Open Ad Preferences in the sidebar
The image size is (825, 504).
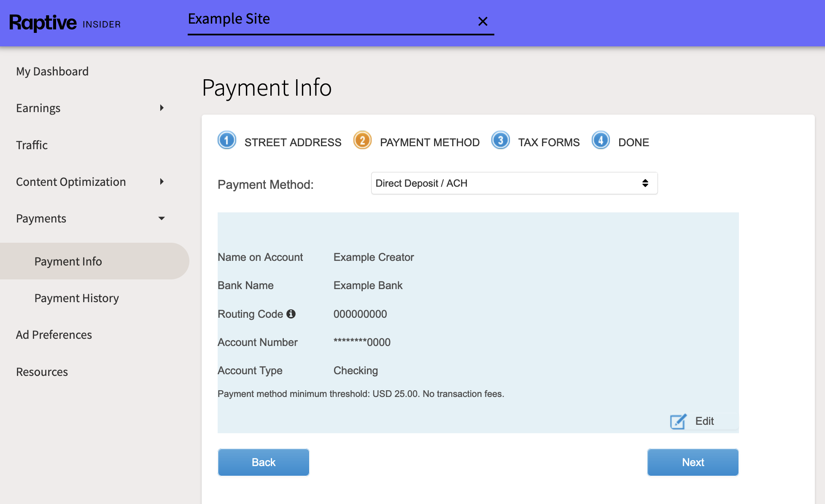pyautogui.click(x=54, y=335)
